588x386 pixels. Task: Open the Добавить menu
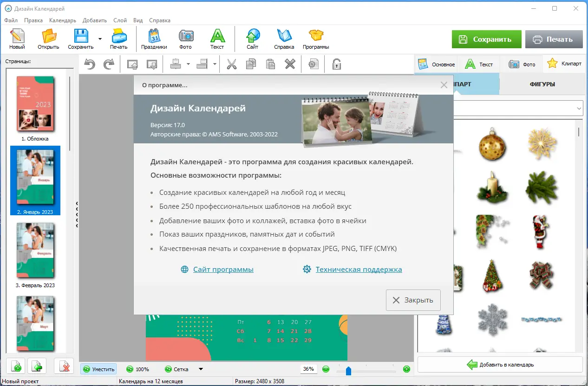pyautogui.click(x=95, y=20)
